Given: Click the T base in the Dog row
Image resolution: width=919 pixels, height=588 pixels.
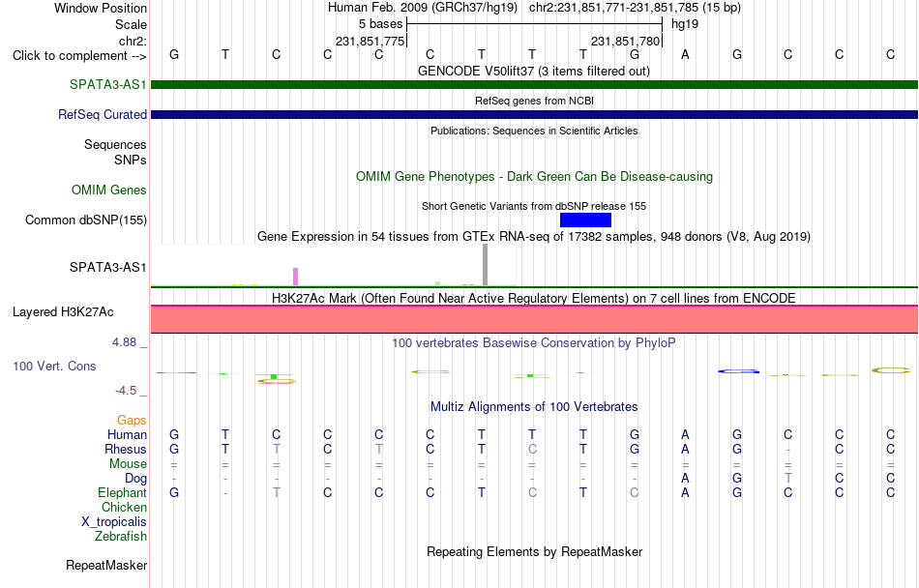Looking at the screenshot, I should coord(787,478).
